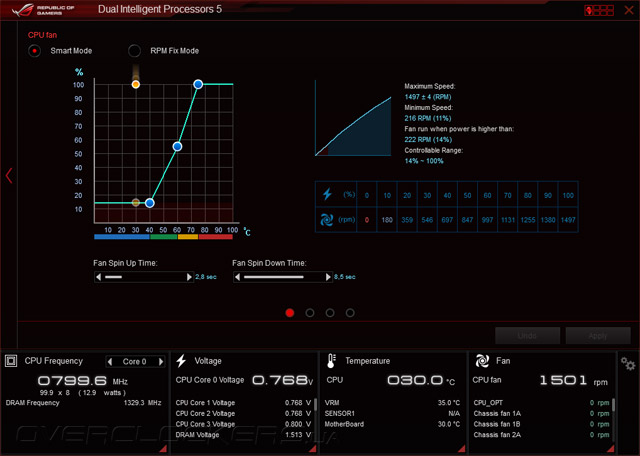Select RPM Fix Mode radio button
This screenshot has height=456, width=640.
tap(134, 51)
